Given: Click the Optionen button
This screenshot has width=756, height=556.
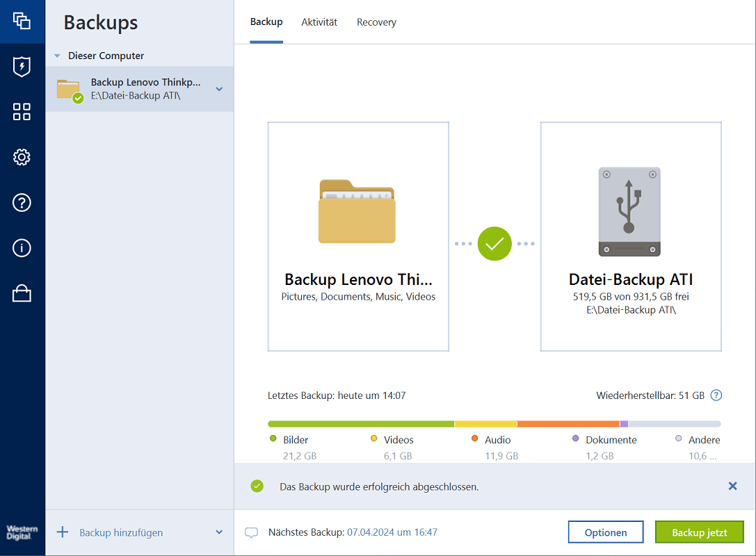Looking at the screenshot, I should (606, 532).
